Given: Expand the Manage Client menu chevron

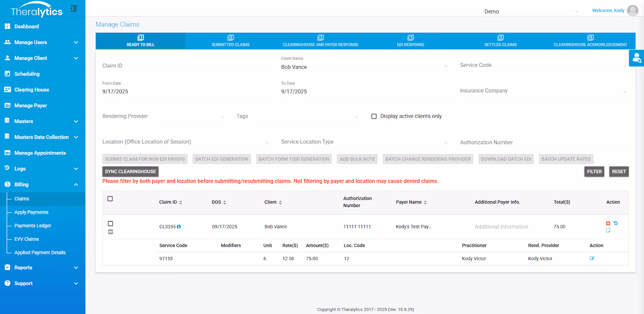Looking at the screenshot, I should [x=76, y=58].
